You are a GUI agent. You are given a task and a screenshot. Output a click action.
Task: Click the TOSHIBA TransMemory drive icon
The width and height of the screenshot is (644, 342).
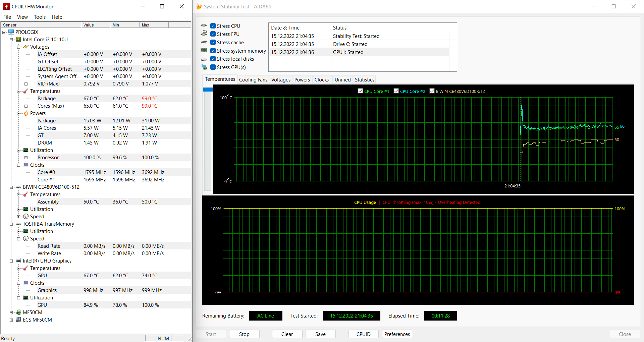click(x=19, y=224)
